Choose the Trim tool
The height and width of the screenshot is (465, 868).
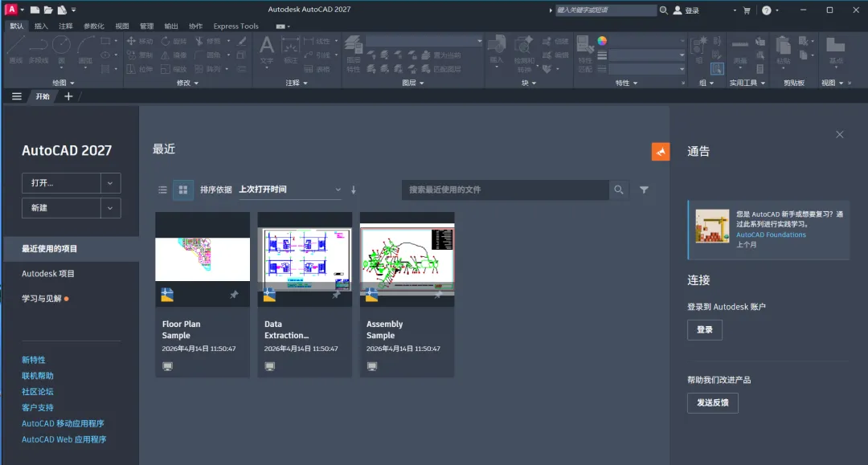tap(208, 41)
